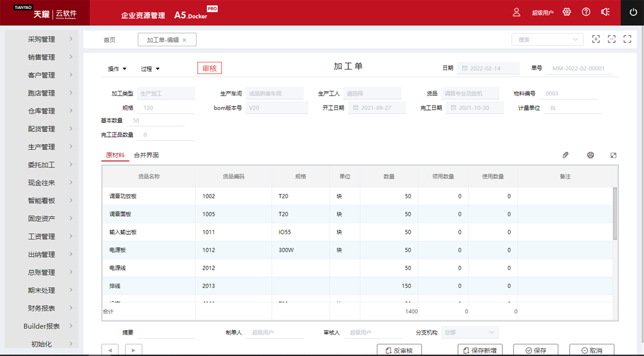Click the 反审核 button

click(x=399, y=350)
